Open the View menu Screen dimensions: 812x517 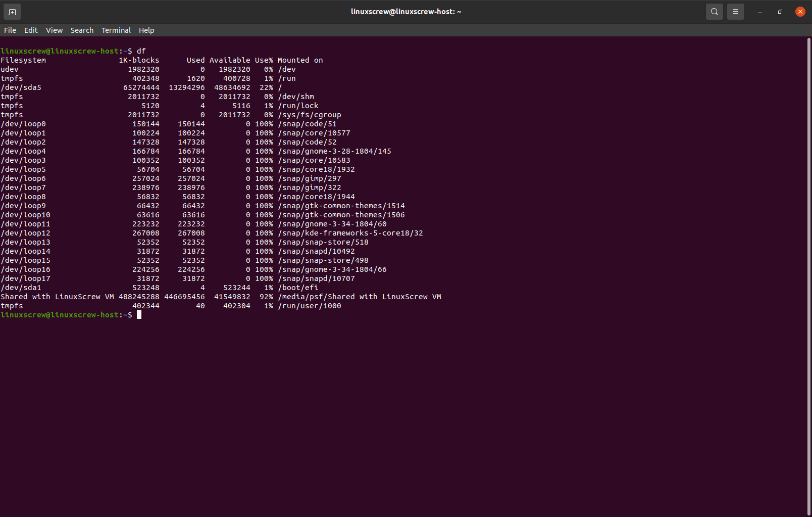(54, 30)
